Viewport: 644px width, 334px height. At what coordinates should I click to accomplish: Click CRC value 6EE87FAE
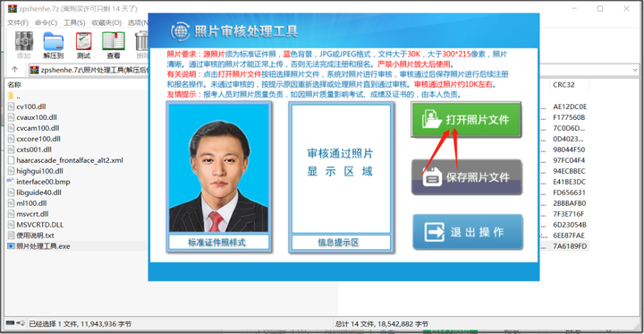pyautogui.click(x=569, y=236)
